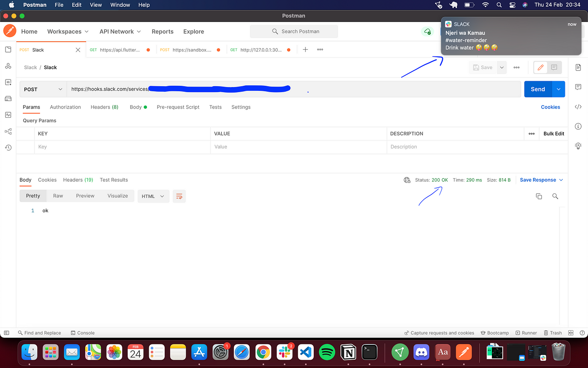Open the lightbulb related collections icon
This screenshot has height=368, width=588.
(x=578, y=146)
